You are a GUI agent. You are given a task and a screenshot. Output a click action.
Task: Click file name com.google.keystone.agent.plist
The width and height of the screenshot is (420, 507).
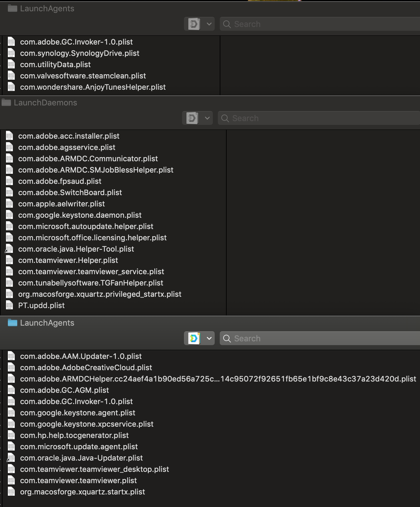coord(78,413)
